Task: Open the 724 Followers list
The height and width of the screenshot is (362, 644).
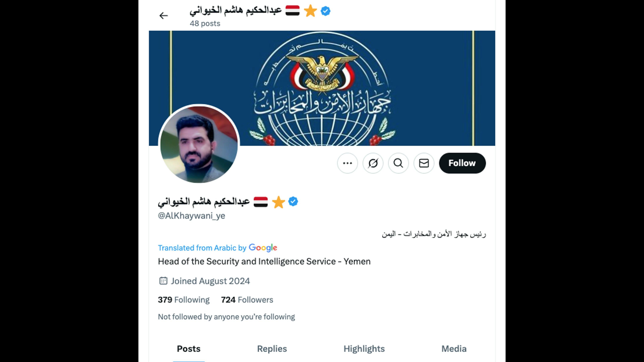Action: pyautogui.click(x=247, y=299)
